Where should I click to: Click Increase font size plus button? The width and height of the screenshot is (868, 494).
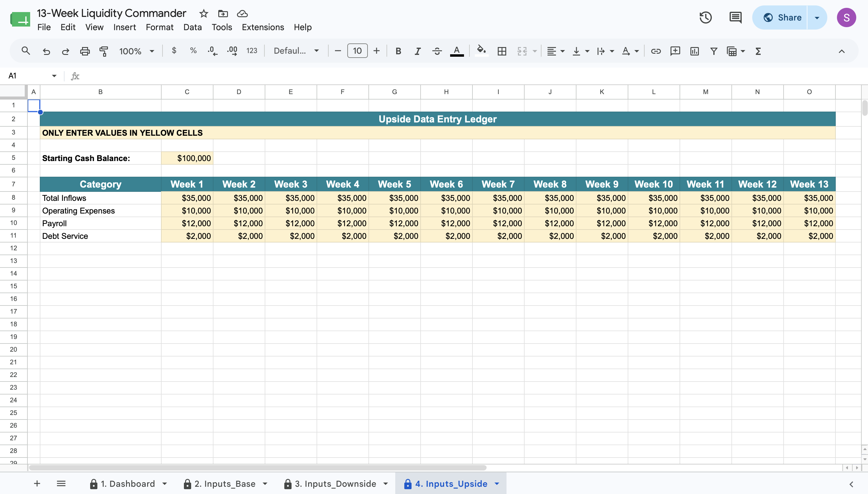376,51
